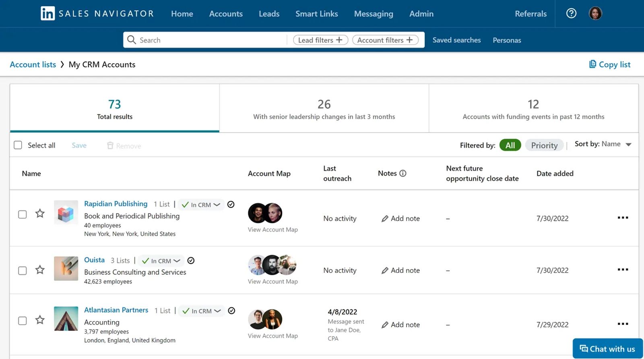This screenshot has width=644, height=359.
Task: Check the Atlantasian Partners row checkbox
Action: click(23, 321)
